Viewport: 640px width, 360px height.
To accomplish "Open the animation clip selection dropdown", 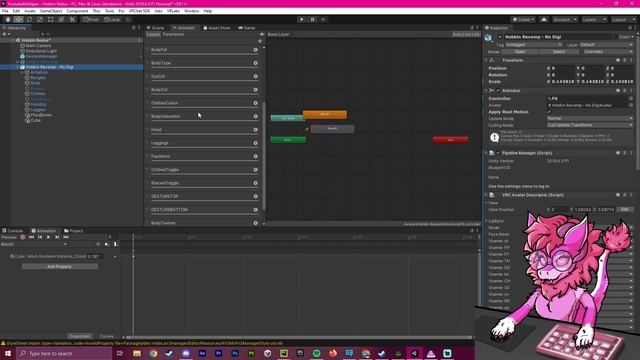I will coord(33,244).
